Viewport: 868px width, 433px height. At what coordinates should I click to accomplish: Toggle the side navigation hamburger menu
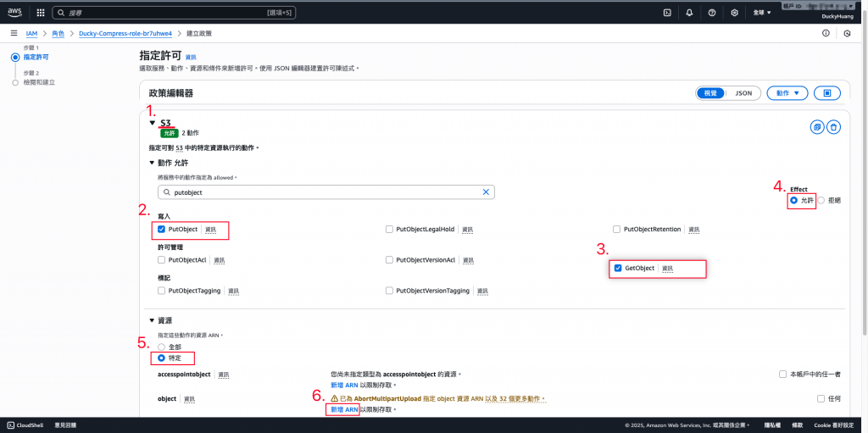coord(14,33)
